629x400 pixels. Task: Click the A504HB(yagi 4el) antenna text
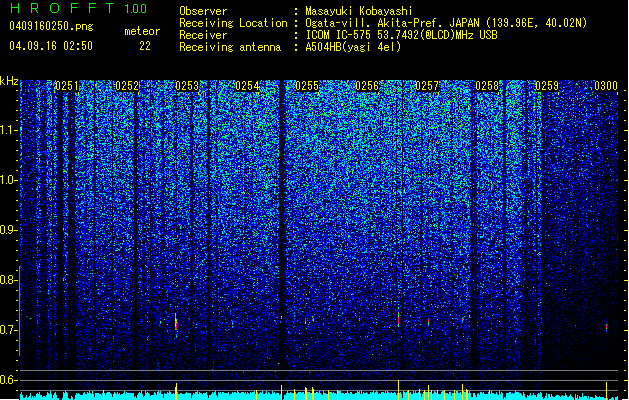coord(353,47)
